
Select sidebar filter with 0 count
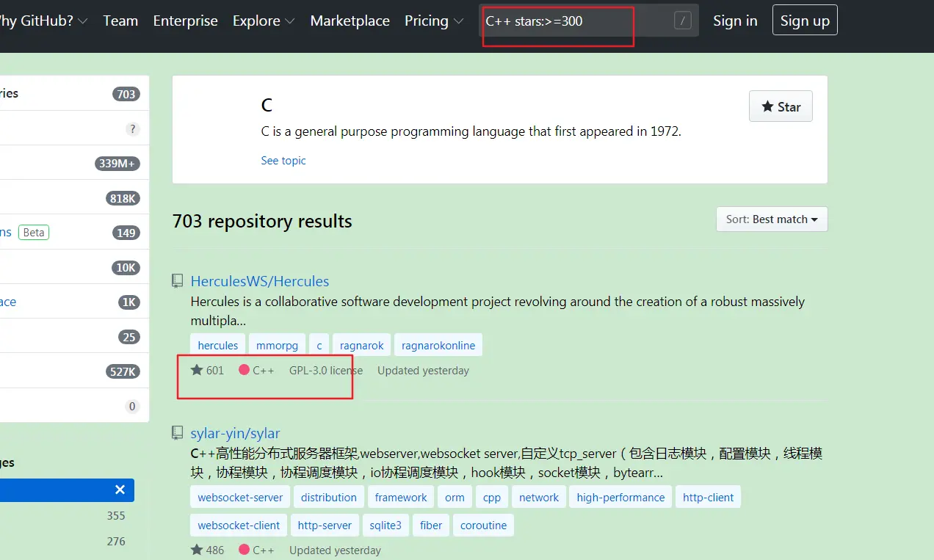(73, 406)
